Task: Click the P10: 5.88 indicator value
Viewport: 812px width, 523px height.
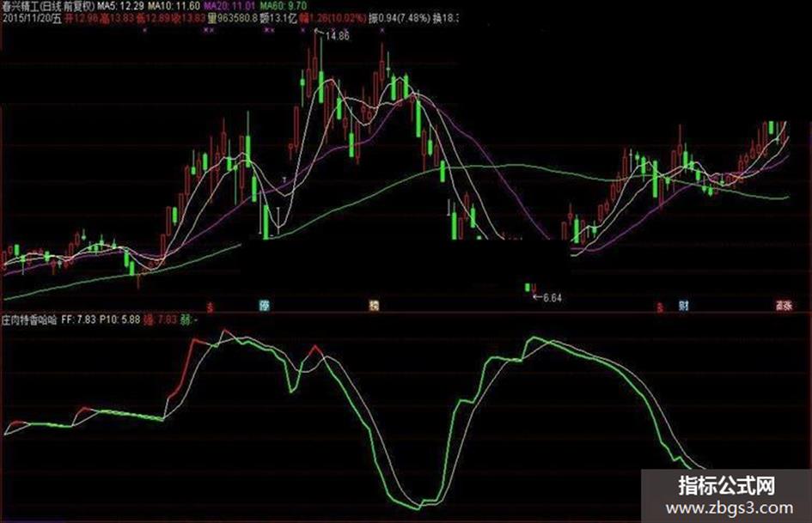Action: 119,320
